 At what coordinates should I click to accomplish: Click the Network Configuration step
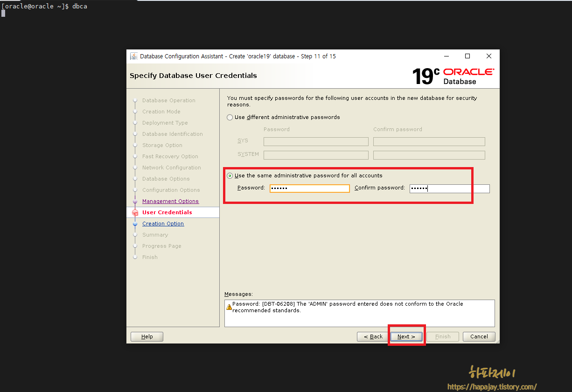pos(172,168)
